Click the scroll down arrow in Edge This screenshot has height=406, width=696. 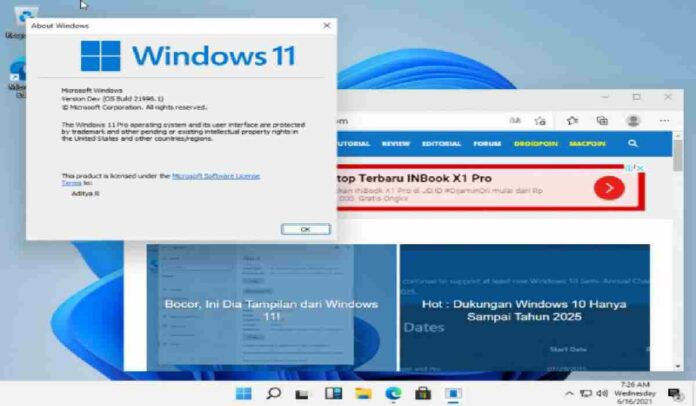678,366
